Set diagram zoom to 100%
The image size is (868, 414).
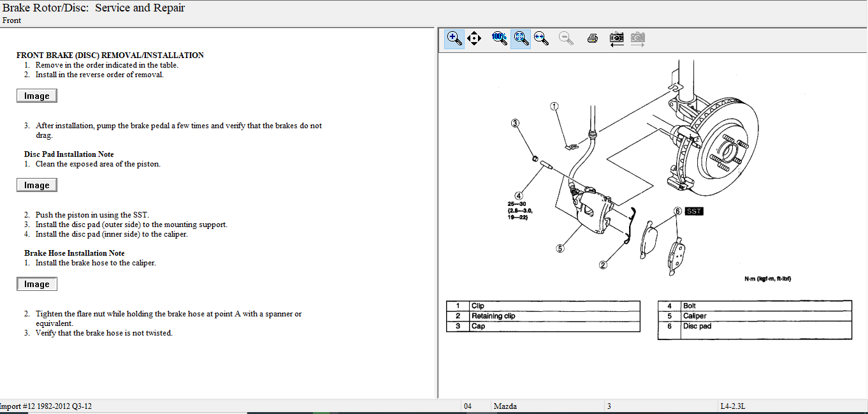[x=499, y=38]
